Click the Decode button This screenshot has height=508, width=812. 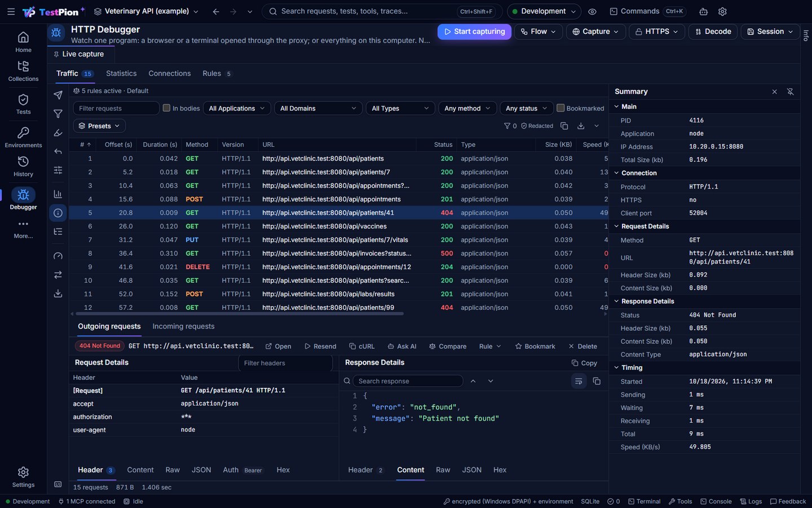pos(713,32)
